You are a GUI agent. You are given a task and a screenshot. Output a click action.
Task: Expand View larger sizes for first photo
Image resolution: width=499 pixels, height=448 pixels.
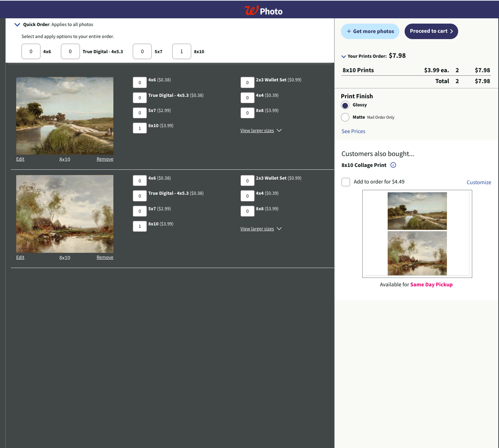261,131
